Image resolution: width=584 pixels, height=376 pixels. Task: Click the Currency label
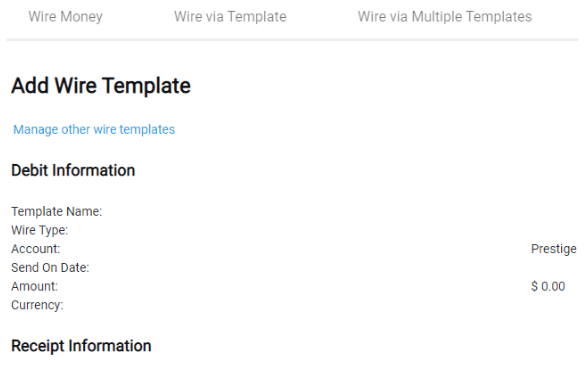37,305
